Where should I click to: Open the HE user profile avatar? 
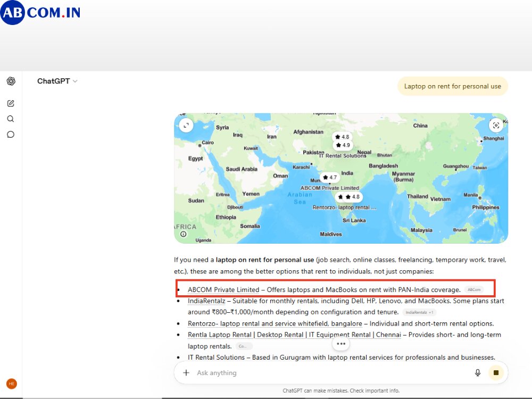coord(12,384)
